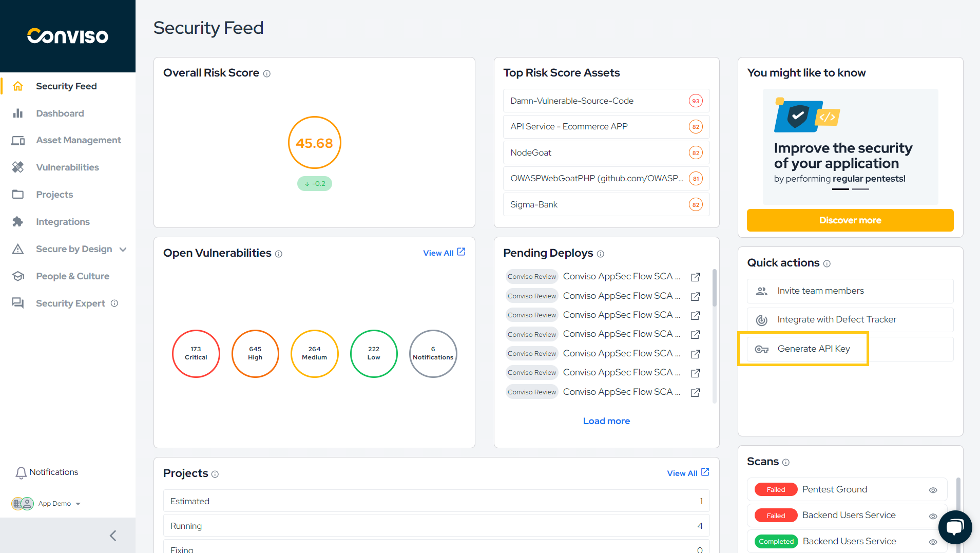The height and width of the screenshot is (553, 980).
Task: Open People & Culture in the sidebar
Action: coord(72,276)
